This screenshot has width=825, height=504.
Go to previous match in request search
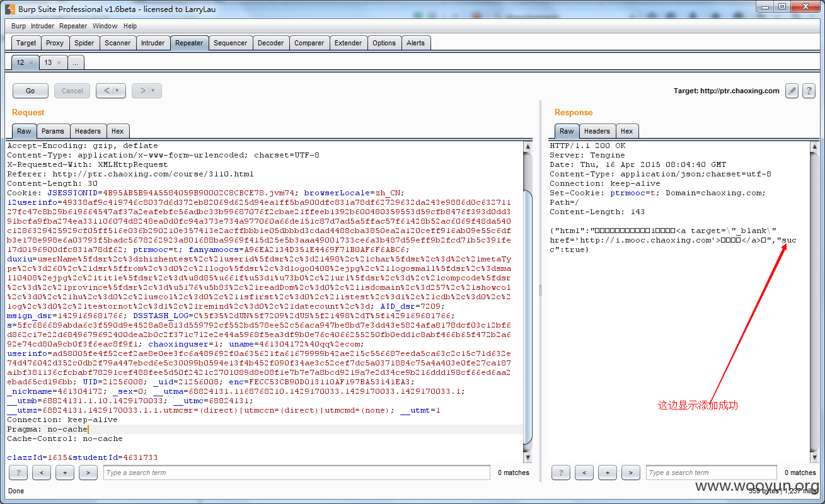point(42,472)
